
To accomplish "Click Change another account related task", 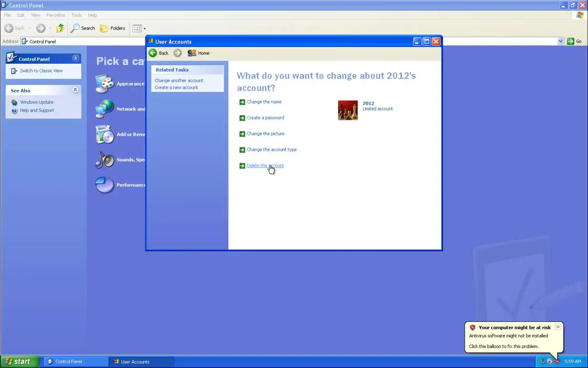I will (x=179, y=81).
